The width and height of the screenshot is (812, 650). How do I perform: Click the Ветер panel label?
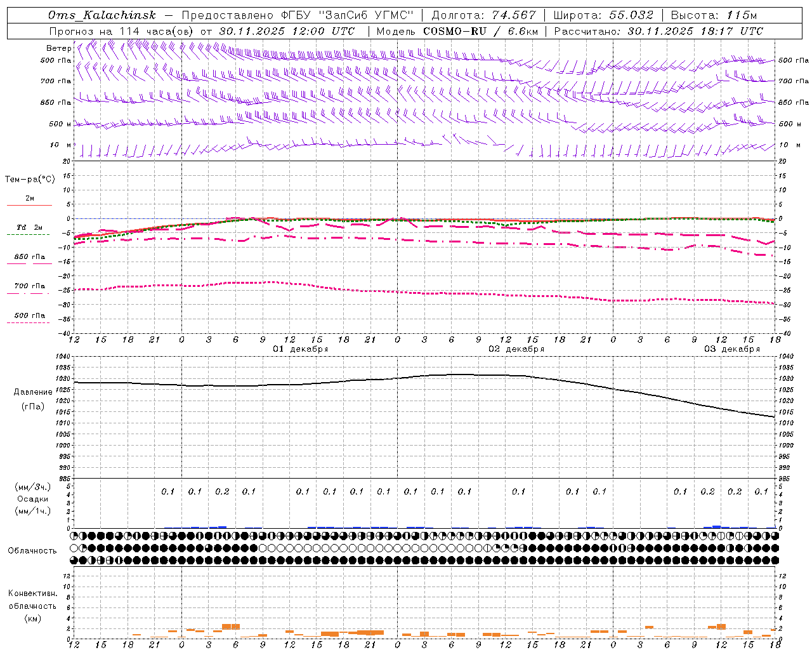(58, 48)
